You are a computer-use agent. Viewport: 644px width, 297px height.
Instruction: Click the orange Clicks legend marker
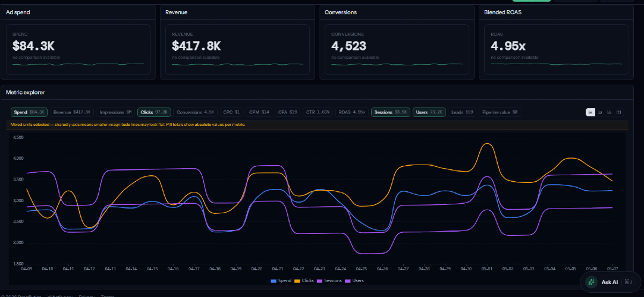(297, 281)
